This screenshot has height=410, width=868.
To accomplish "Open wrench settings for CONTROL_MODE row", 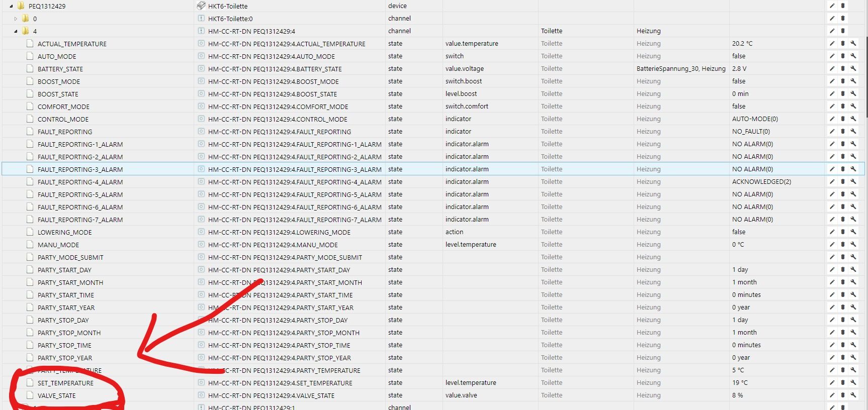I will click(853, 119).
